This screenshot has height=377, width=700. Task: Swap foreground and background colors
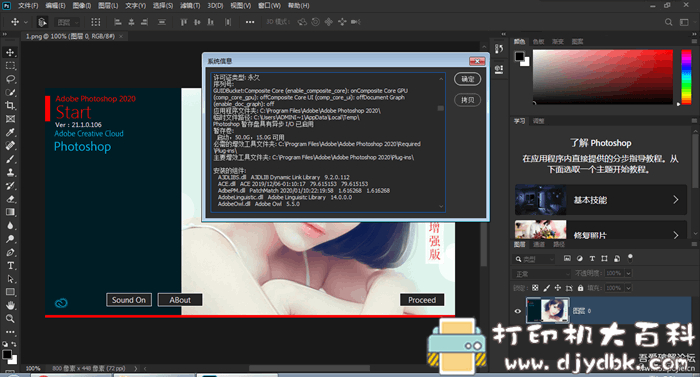pos(14,344)
